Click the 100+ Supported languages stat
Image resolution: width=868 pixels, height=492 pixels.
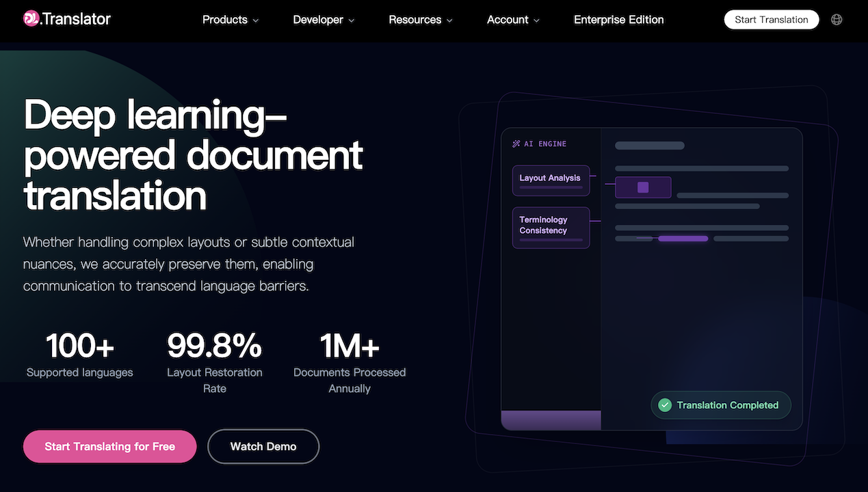click(x=80, y=355)
